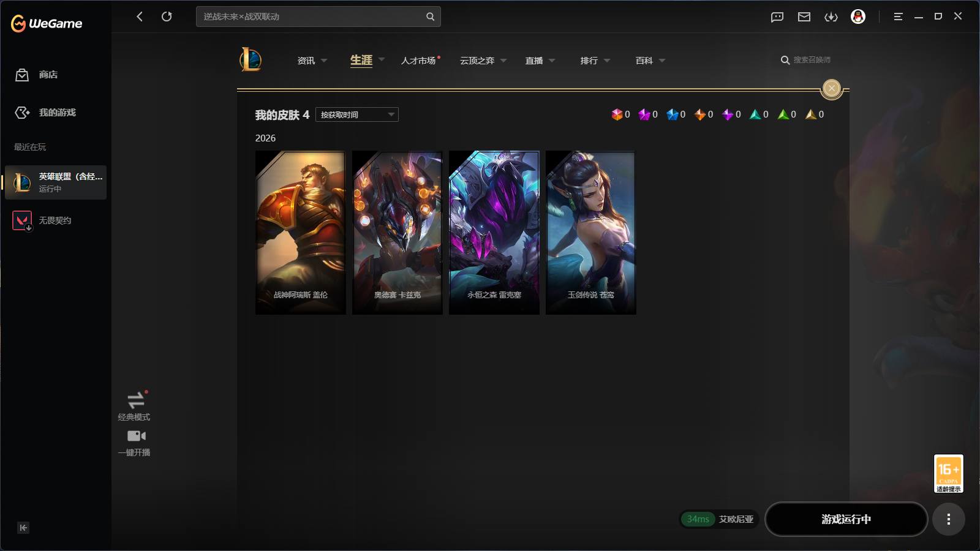Click the magenta pentagon gem icon

coord(644,114)
